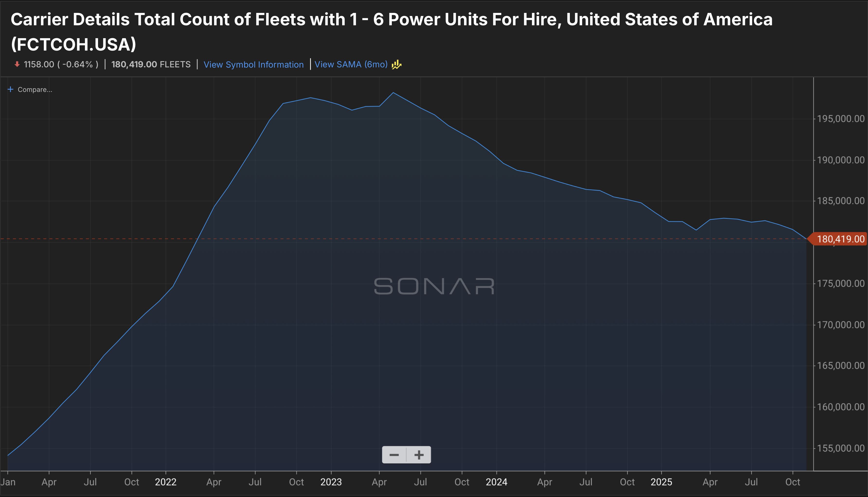The height and width of the screenshot is (497, 868).
Task: Select the 2023 label on time axis
Action: (x=331, y=482)
